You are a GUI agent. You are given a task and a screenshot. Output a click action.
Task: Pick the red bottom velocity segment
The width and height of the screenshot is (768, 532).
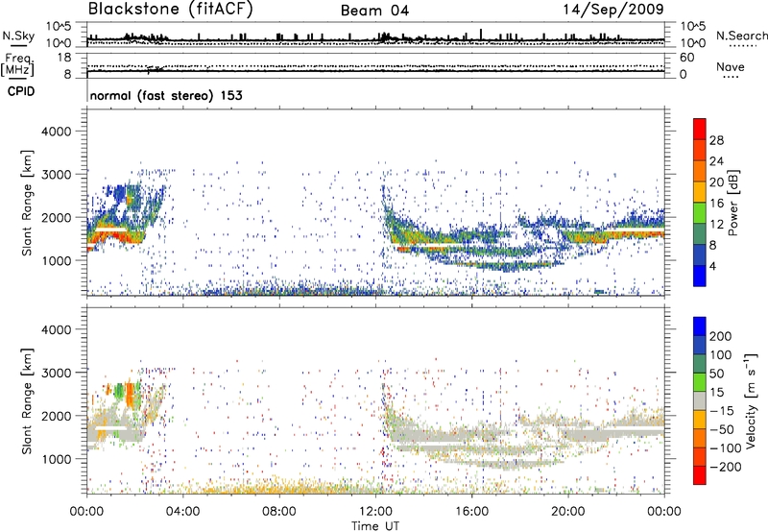700,475
